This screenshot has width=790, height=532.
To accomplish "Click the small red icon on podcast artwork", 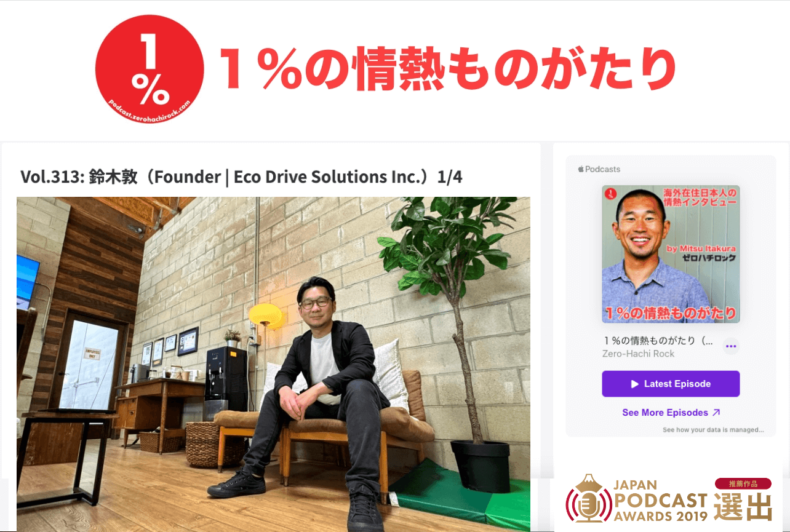I will [x=610, y=194].
